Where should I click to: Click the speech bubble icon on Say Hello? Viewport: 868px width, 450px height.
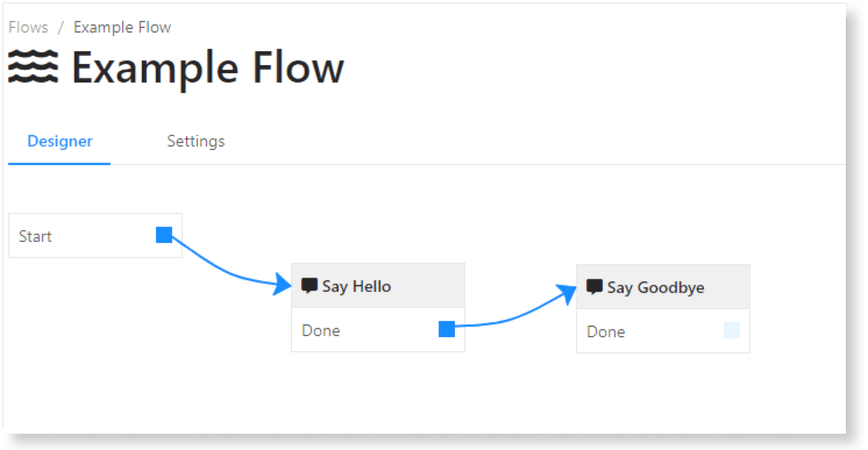click(310, 286)
